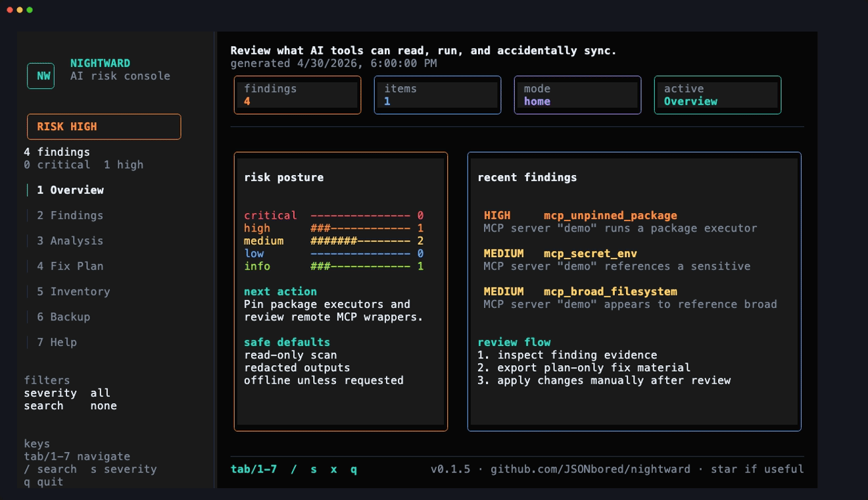Click '0 critical 1 high' summary line
The height and width of the screenshot is (500, 868).
tap(84, 164)
